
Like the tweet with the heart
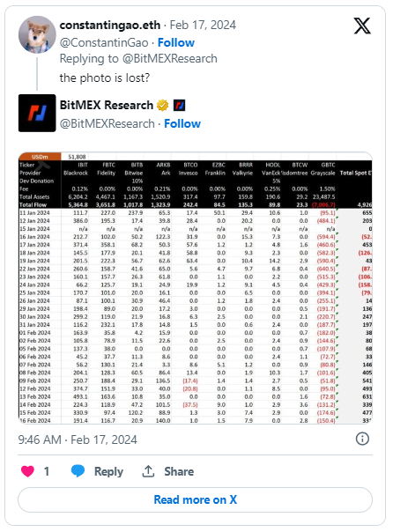click(28, 471)
